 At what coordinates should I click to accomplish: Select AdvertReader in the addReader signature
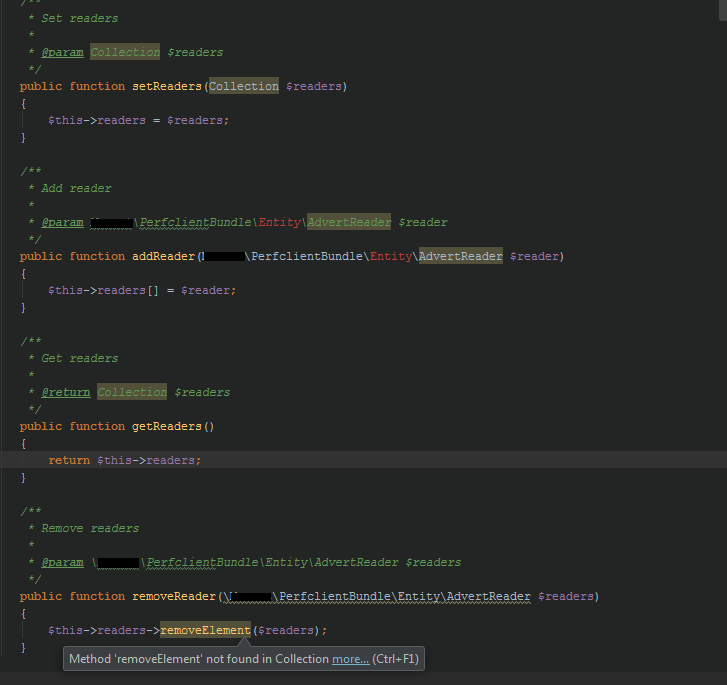pos(461,256)
